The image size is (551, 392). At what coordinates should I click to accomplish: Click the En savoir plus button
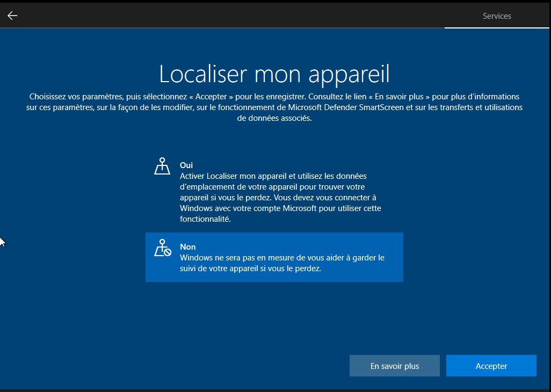pyautogui.click(x=394, y=366)
